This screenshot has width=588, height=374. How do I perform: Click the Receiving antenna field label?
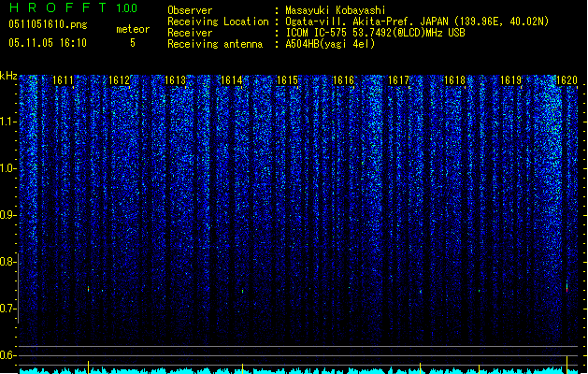pos(215,44)
